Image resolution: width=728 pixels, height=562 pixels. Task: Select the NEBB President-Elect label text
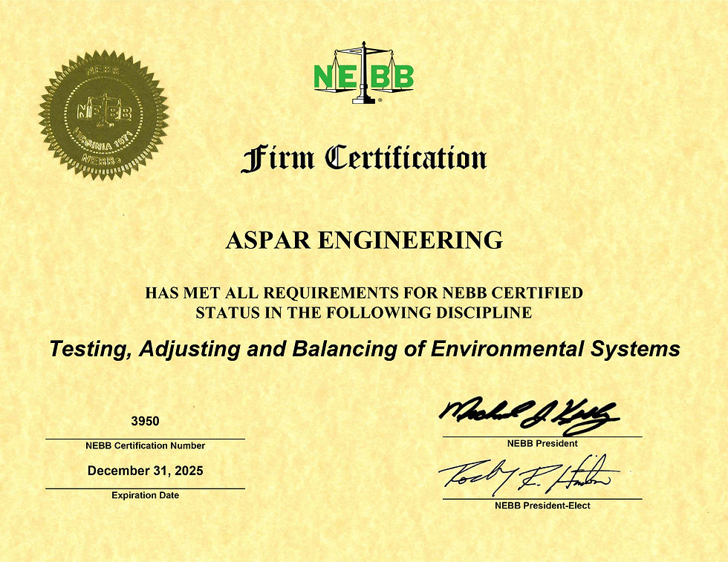tap(543, 505)
